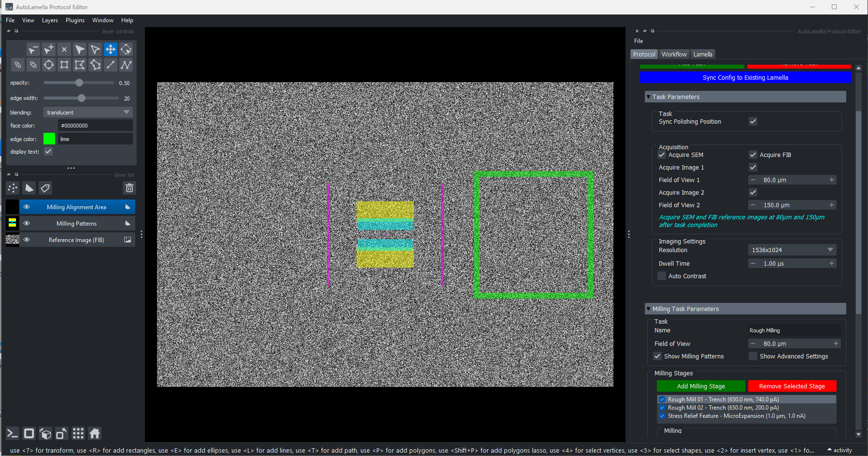Open the console via terminal icon
This screenshot has width=868, height=456.
click(13, 433)
